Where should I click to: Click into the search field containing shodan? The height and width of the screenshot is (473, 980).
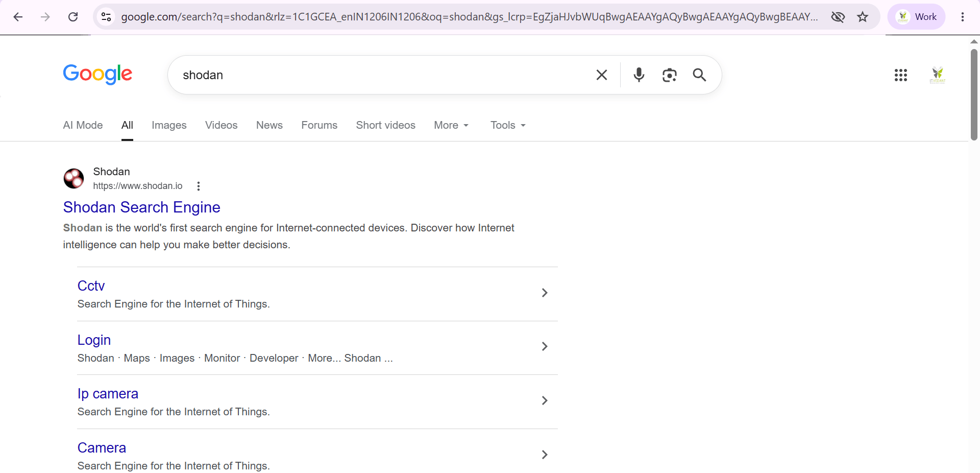pyautogui.click(x=383, y=75)
